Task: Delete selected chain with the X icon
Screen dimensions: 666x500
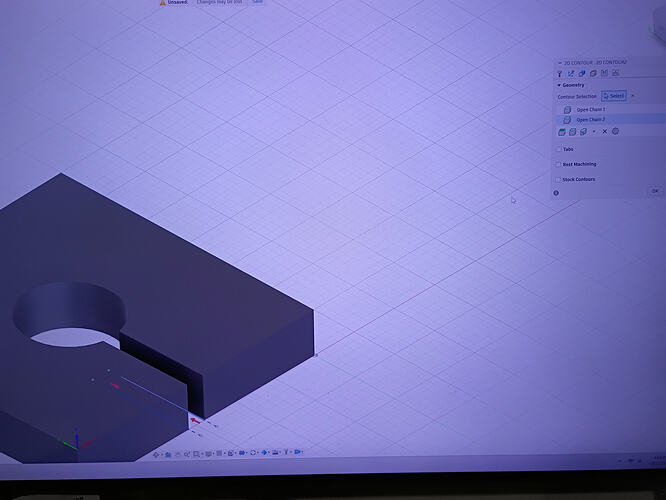Action: click(605, 131)
